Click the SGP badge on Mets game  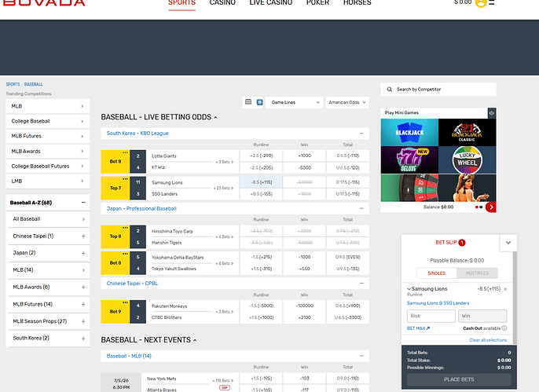tap(225, 388)
